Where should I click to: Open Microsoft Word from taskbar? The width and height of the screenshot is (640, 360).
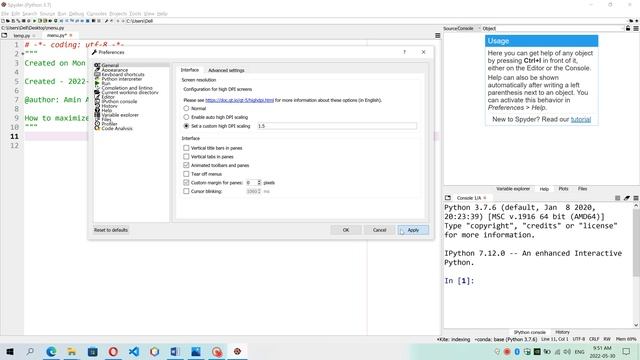coord(175,351)
